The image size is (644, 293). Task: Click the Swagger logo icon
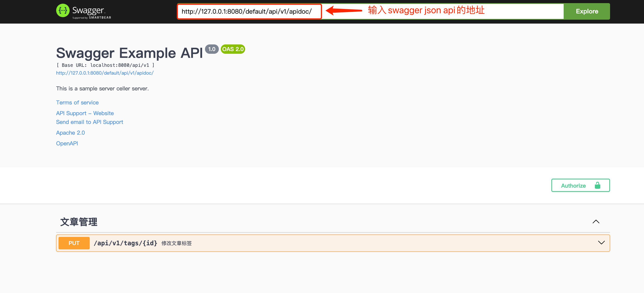click(63, 11)
